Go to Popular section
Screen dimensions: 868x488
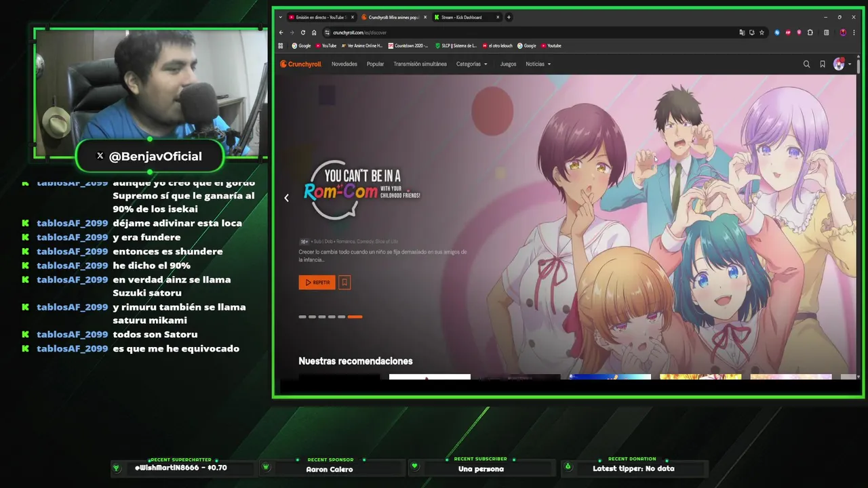pyautogui.click(x=375, y=64)
